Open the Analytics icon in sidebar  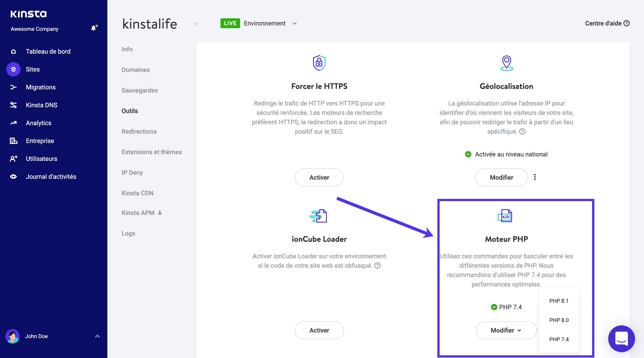13,123
